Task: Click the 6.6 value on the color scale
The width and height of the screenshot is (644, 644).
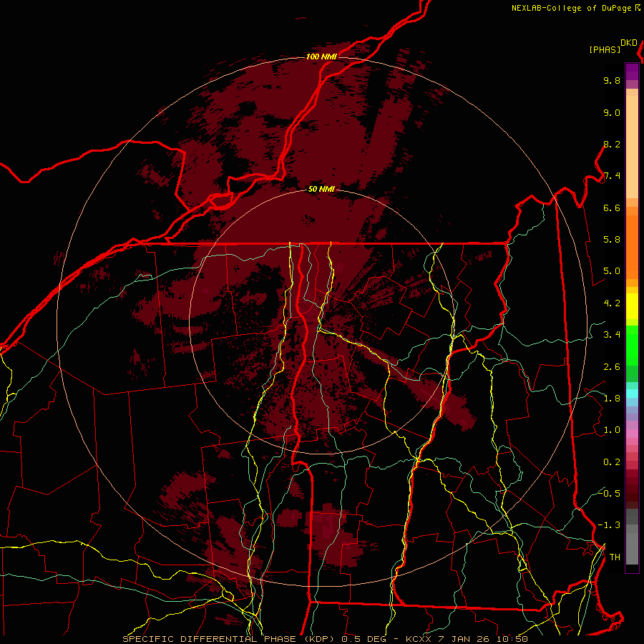Action: point(612,208)
